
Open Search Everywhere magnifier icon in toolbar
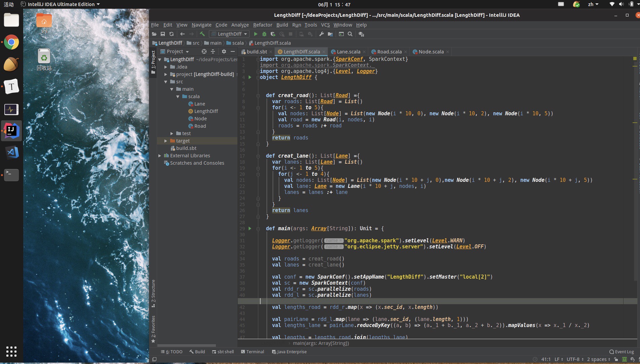tap(350, 34)
